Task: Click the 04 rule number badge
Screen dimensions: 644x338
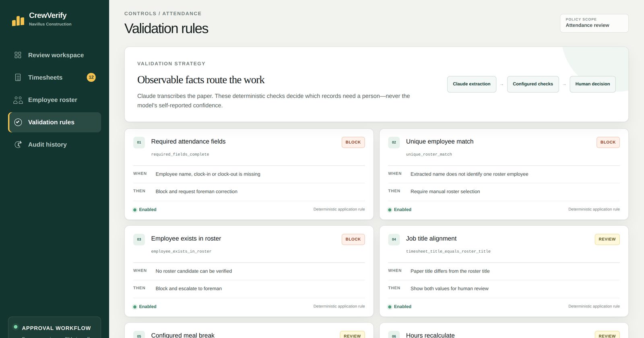Action: coord(394,239)
